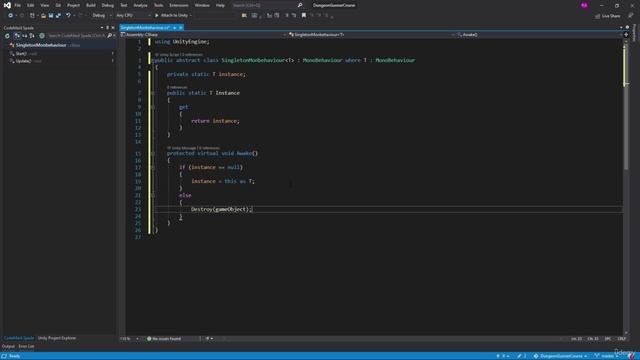Click the navigate backward toolbar icon
Image resolution: width=640 pixels, height=360 pixels.
coord(10,16)
